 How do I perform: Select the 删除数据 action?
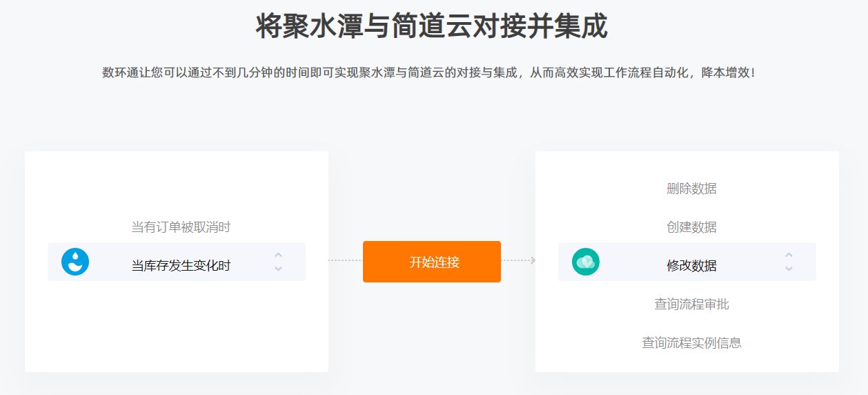coord(691,189)
